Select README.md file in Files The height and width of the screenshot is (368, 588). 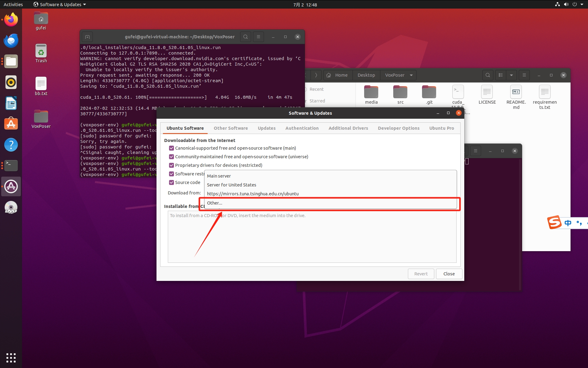pos(516,97)
